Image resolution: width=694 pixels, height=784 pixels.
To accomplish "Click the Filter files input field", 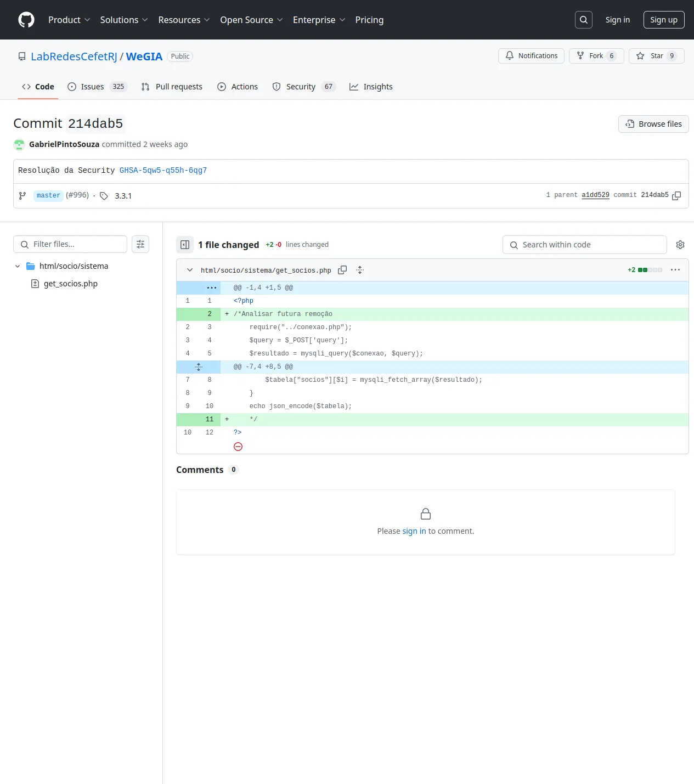I will pos(70,244).
